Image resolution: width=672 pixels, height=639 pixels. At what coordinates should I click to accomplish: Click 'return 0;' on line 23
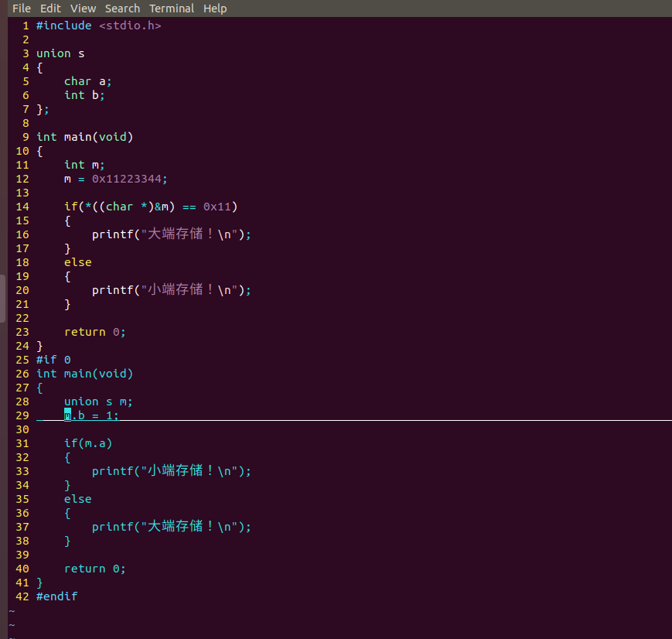point(94,332)
